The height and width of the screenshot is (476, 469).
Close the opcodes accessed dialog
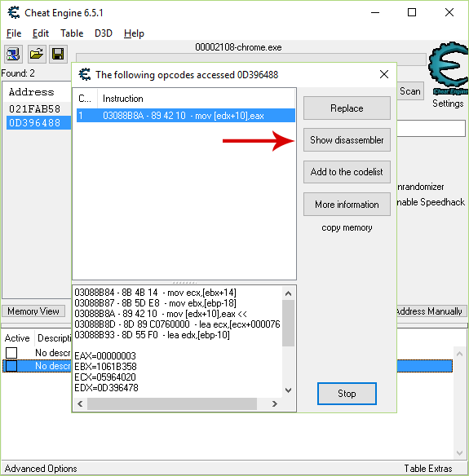point(384,74)
